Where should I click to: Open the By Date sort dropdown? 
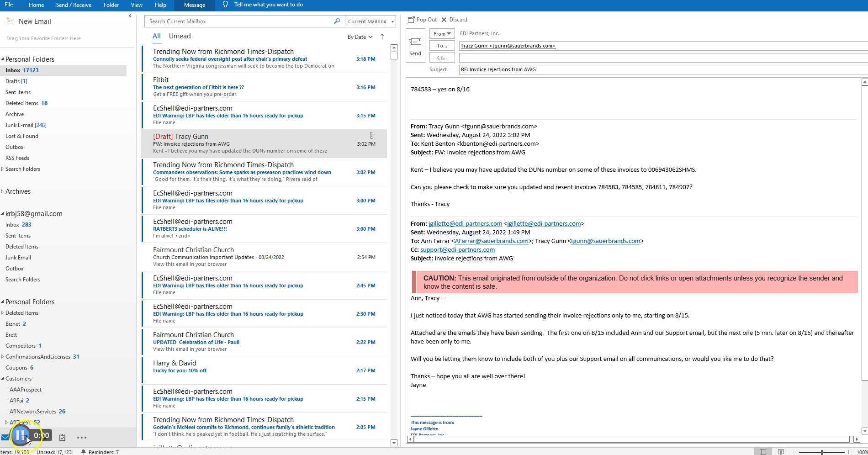(x=360, y=37)
